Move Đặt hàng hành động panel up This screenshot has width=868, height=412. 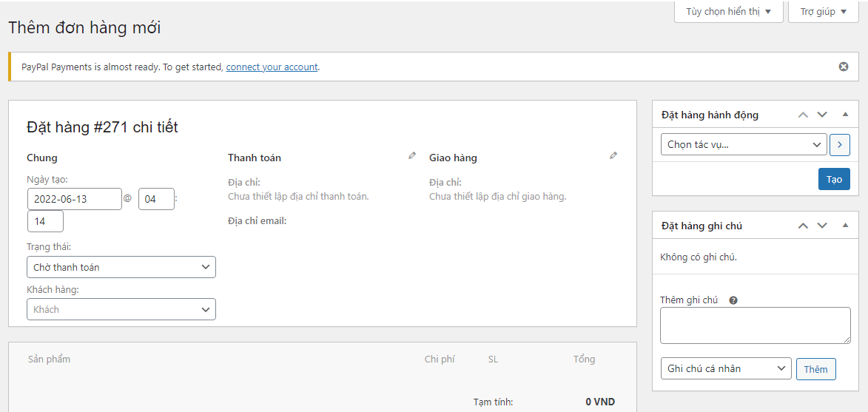coord(803,115)
